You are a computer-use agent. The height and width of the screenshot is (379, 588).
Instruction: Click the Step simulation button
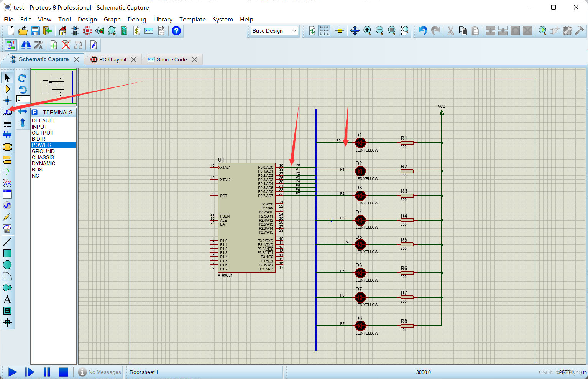(x=30, y=372)
